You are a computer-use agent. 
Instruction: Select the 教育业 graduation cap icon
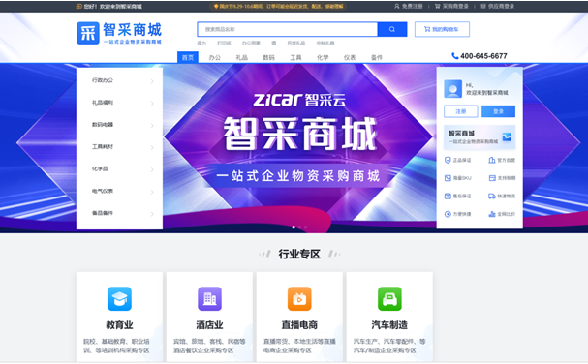click(119, 299)
